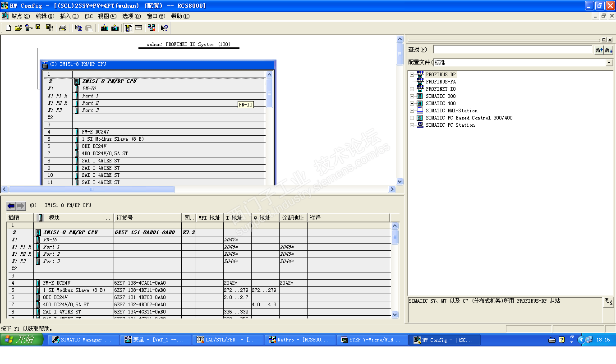Click the Save and Compile icon
The height and width of the screenshot is (364, 616).
[49, 28]
